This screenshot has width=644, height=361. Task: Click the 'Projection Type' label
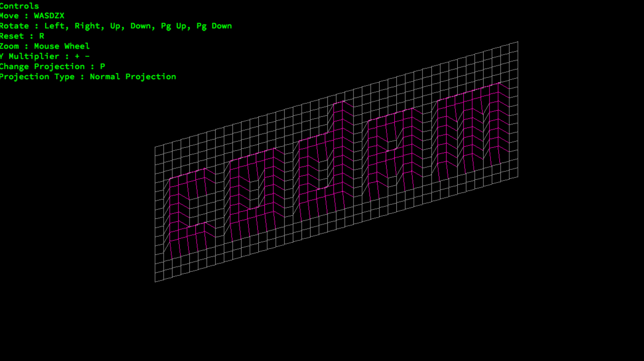click(x=37, y=77)
